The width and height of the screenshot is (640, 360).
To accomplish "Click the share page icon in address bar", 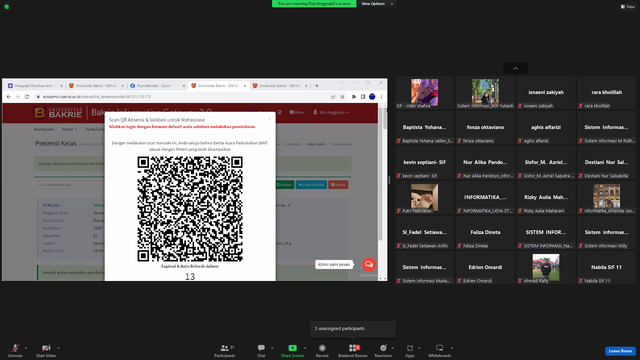I will coord(333,97).
